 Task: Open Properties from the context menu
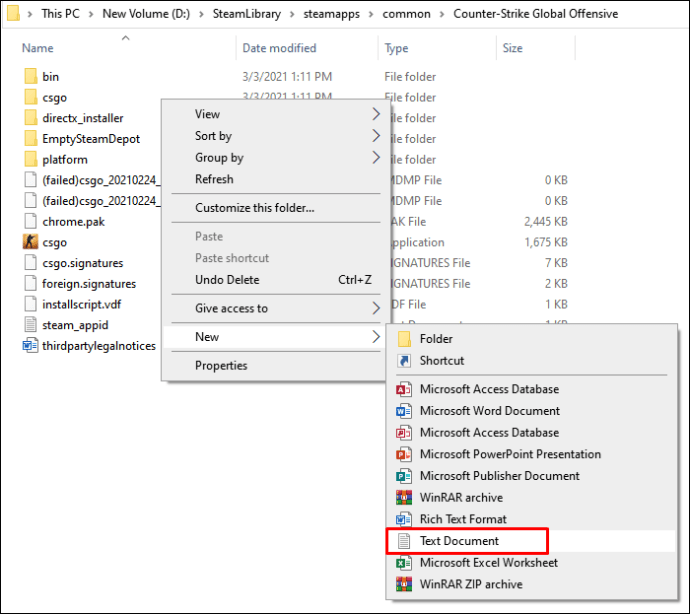[x=276, y=365]
